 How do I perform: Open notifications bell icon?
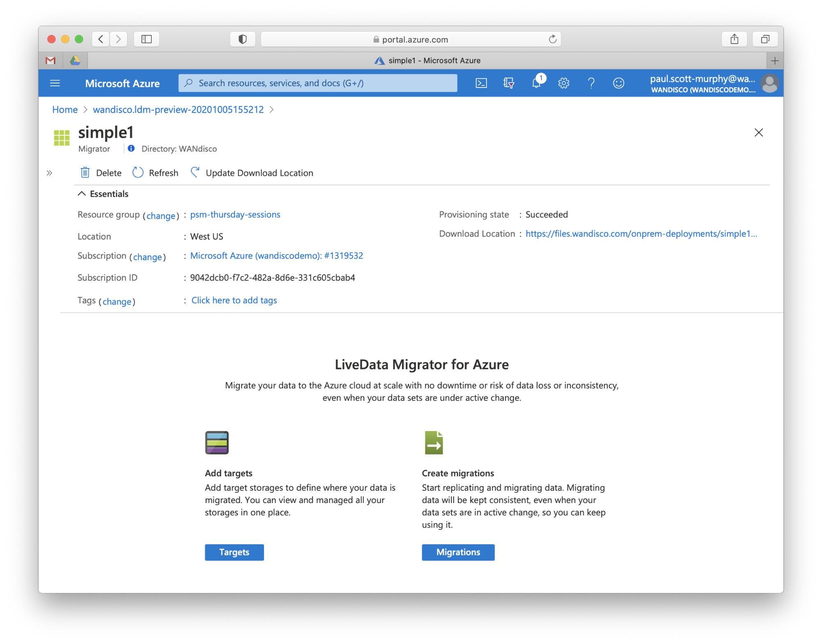pos(536,83)
